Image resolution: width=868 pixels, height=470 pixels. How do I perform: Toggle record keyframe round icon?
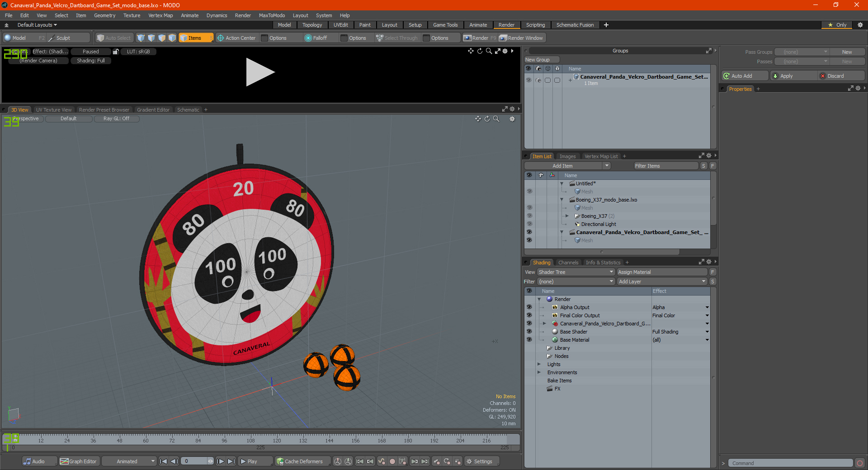tap(392, 461)
